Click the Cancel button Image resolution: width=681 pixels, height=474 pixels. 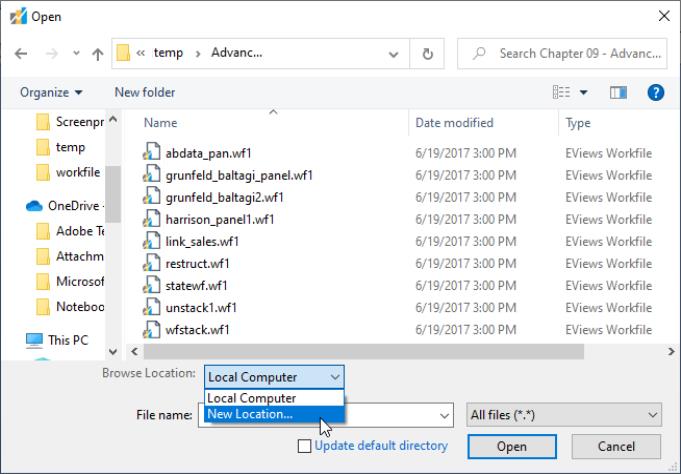616,447
